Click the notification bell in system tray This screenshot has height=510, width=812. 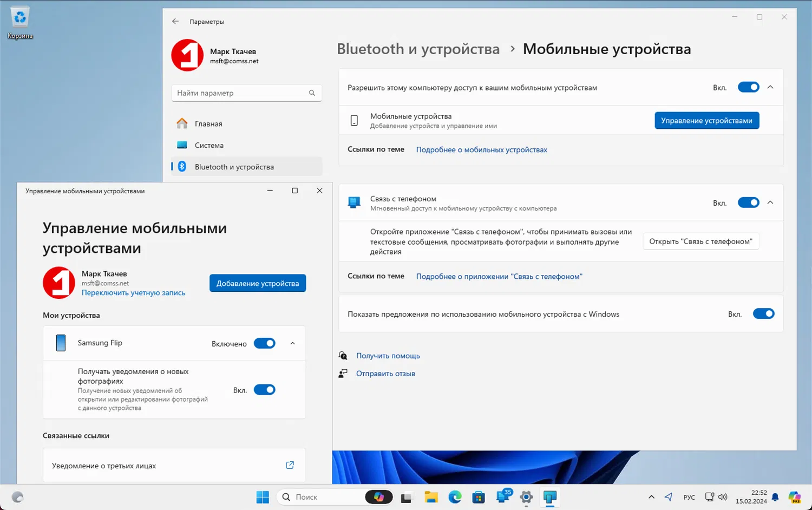775,497
